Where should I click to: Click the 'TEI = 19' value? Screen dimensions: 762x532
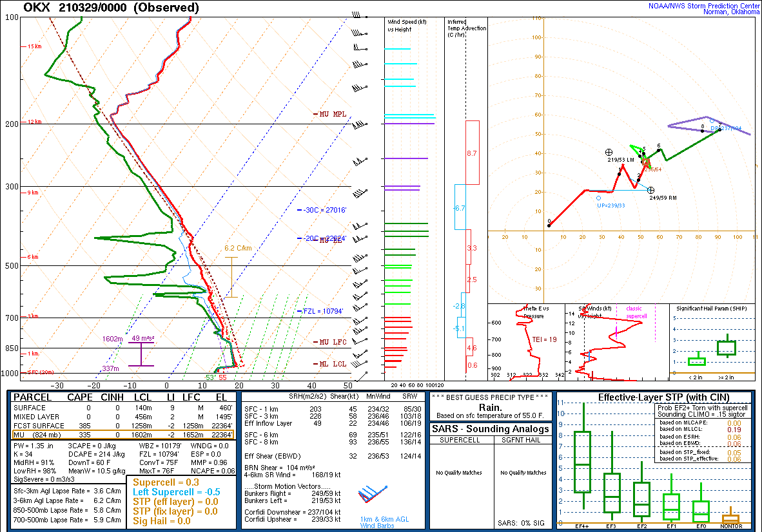tap(544, 339)
